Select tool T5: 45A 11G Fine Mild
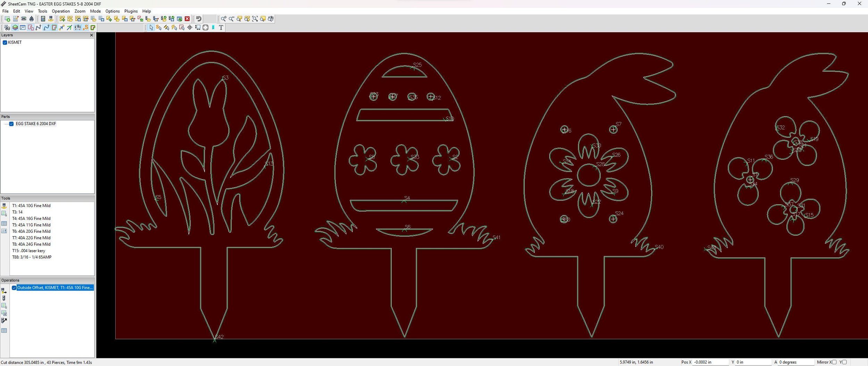The height and width of the screenshot is (366, 868). click(x=31, y=225)
